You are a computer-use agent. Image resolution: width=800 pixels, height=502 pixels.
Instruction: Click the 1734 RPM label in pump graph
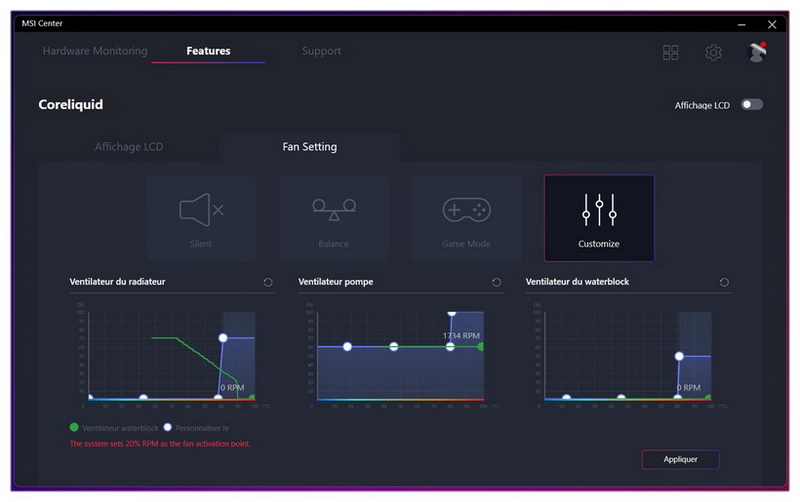pyautogui.click(x=461, y=336)
